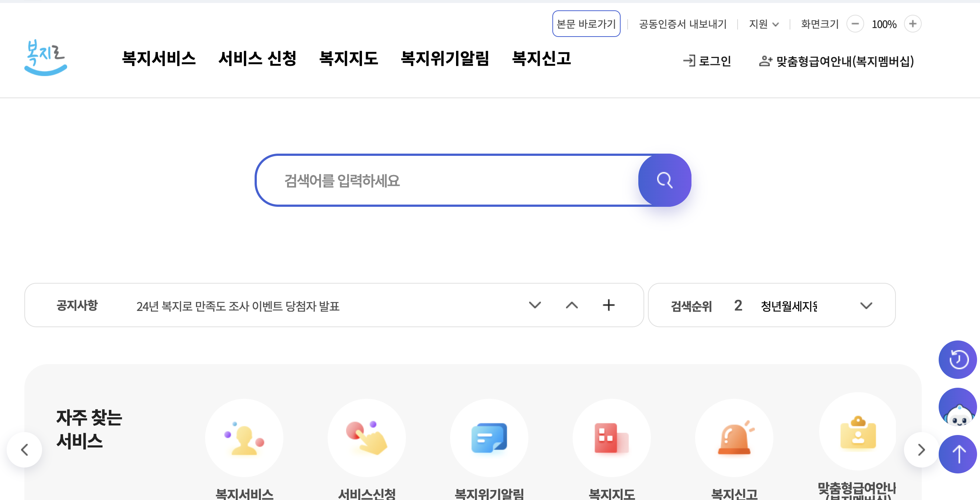Expand the 지원 dropdown
The width and height of the screenshot is (980, 500).
(x=764, y=24)
